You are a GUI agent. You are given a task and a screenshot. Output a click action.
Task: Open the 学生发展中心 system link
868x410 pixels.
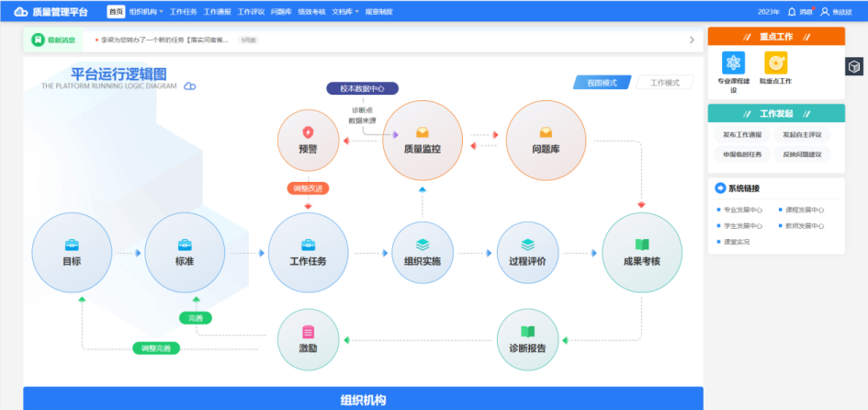click(x=742, y=225)
